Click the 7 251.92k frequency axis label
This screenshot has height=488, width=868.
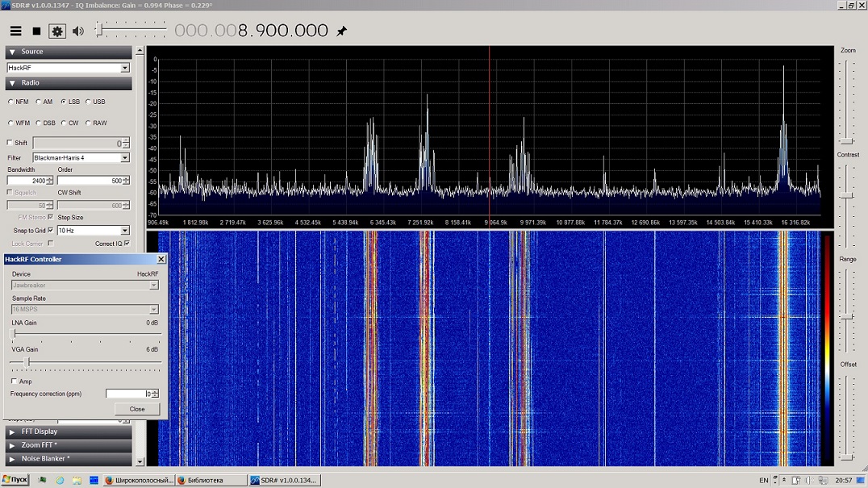click(420, 223)
